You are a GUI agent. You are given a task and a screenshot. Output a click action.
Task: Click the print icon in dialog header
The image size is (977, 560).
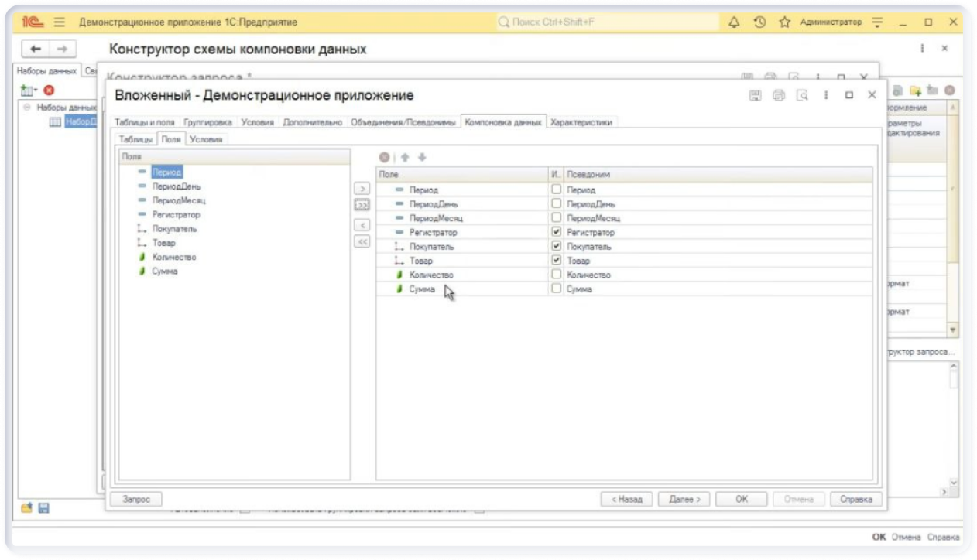[779, 95]
